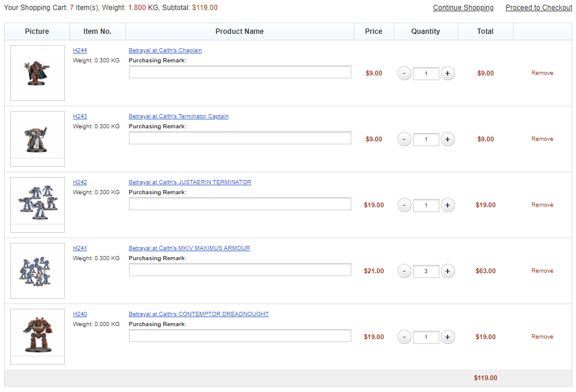Viewport: 576px width, 392px height.
Task: Increase quantity of Betrayal at Calth's Chaplain
Action: tap(448, 73)
